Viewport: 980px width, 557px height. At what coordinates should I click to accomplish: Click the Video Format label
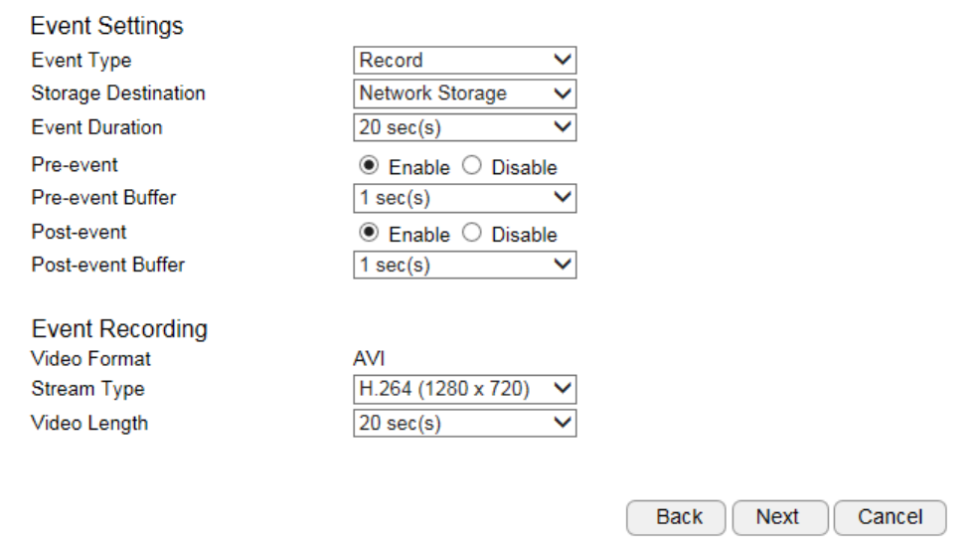[91, 358]
